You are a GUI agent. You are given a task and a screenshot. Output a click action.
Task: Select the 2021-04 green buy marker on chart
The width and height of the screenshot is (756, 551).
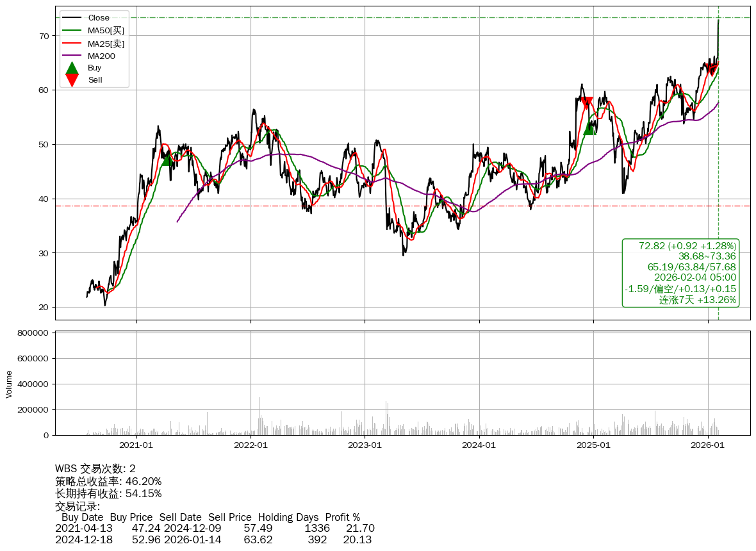tap(166, 158)
